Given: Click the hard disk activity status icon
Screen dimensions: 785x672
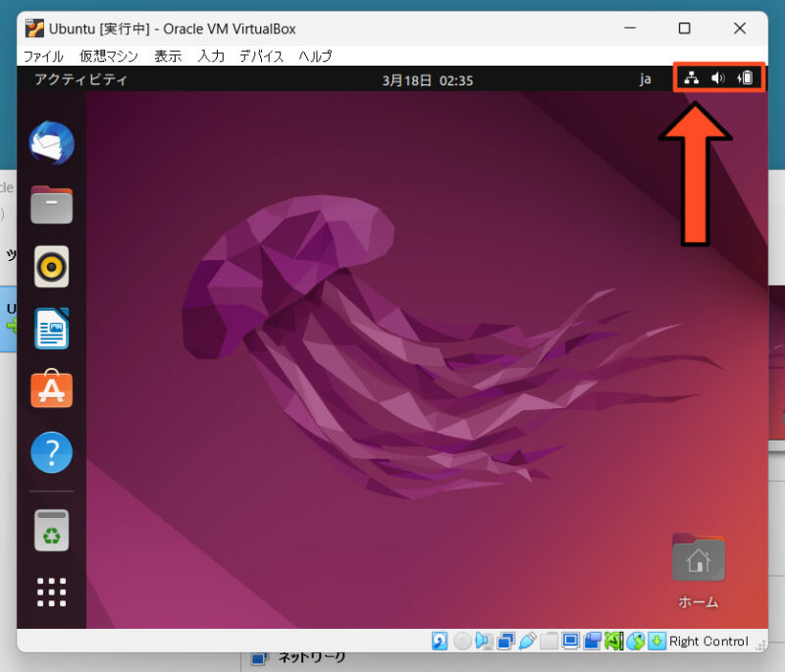Looking at the screenshot, I should pos(440,641).
